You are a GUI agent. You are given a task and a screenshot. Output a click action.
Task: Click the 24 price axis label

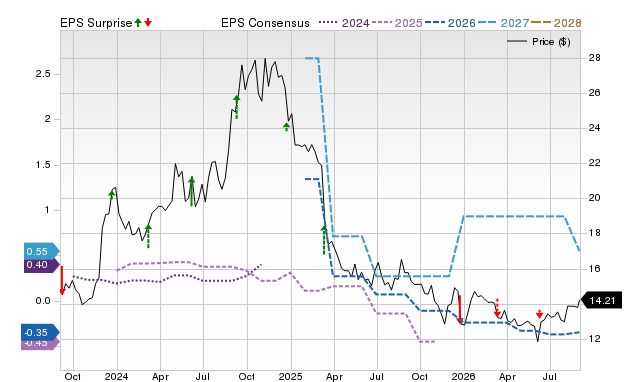coord(594,128)
